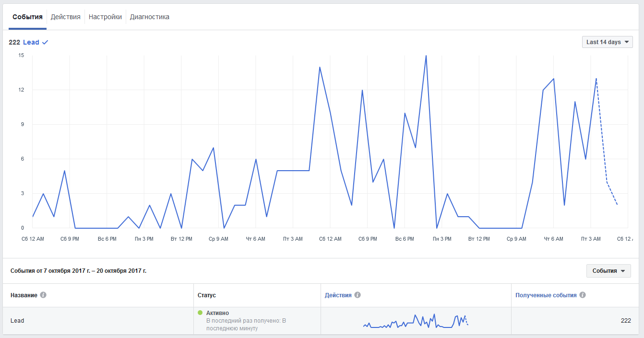This screenshot has width=644, height=338.
Task: Open the Last 14 days dropdown
Action: tap(607, 42)
